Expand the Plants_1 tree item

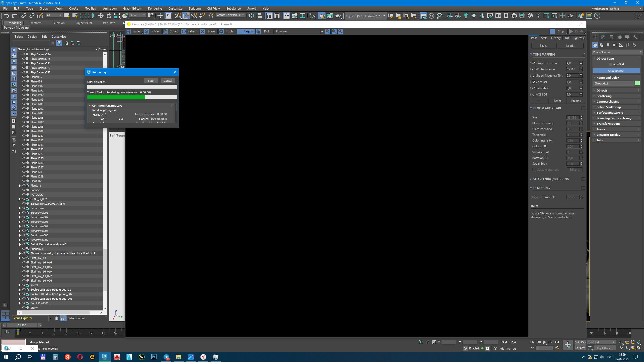point(20,186)
